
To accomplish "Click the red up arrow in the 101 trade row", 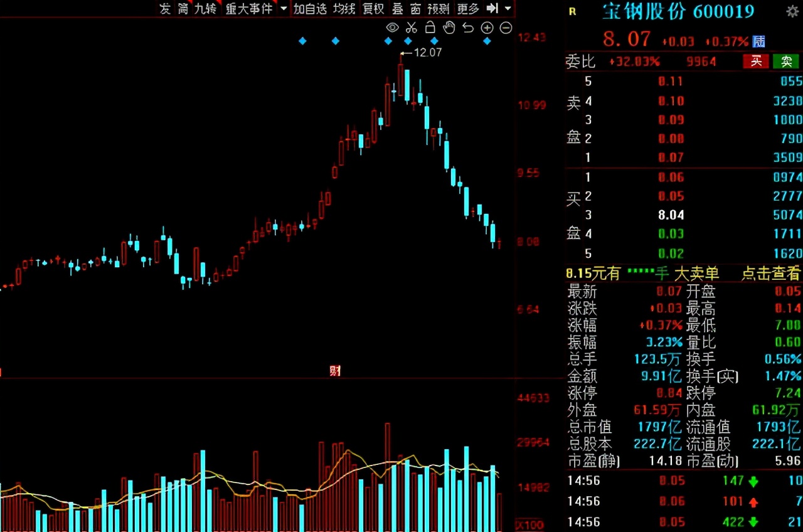I will point(754,501).
